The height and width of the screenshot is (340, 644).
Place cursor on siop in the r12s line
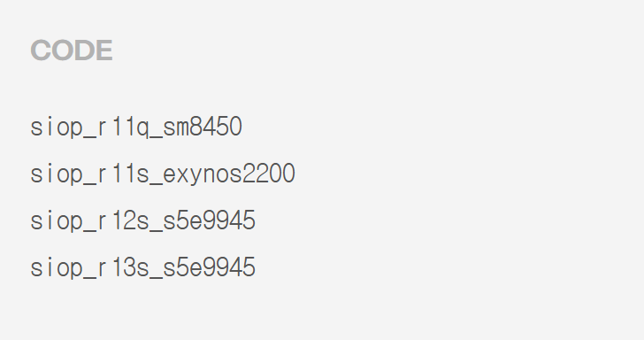[57, 220]
